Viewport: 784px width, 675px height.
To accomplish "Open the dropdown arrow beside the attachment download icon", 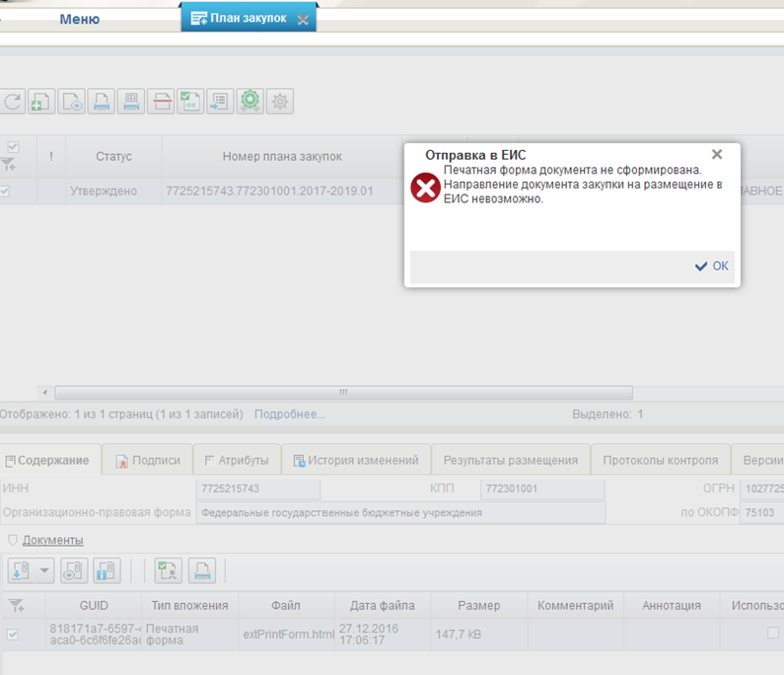I will point(45,570).
